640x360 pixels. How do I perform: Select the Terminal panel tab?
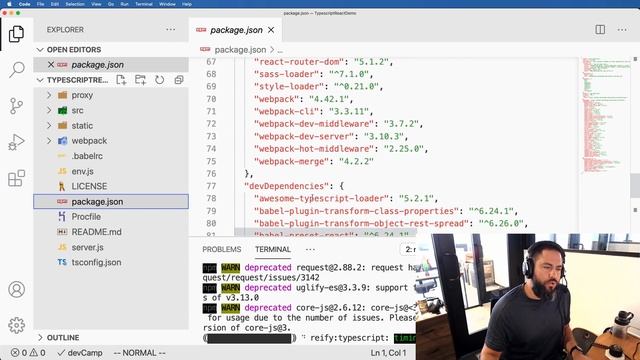(273, 249)
